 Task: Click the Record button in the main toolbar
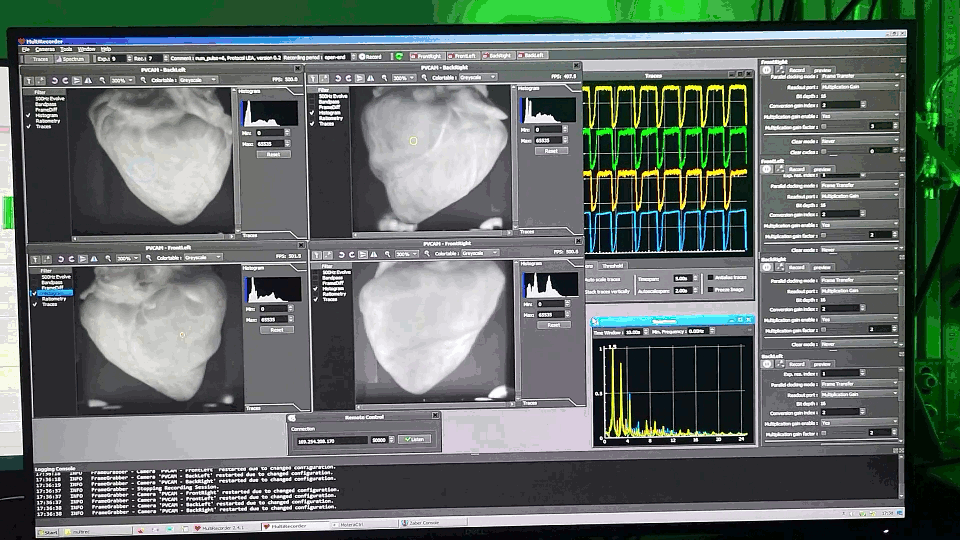coord(371,57)
